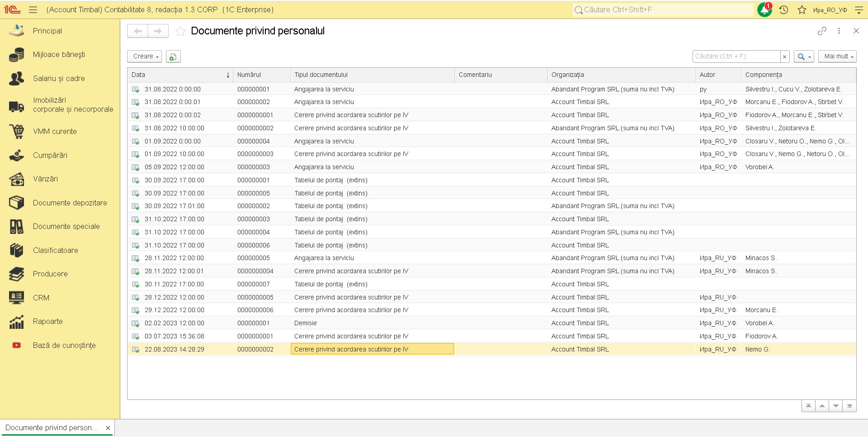
Task: Open the three-dots more options menu
Action: [839, 31]
